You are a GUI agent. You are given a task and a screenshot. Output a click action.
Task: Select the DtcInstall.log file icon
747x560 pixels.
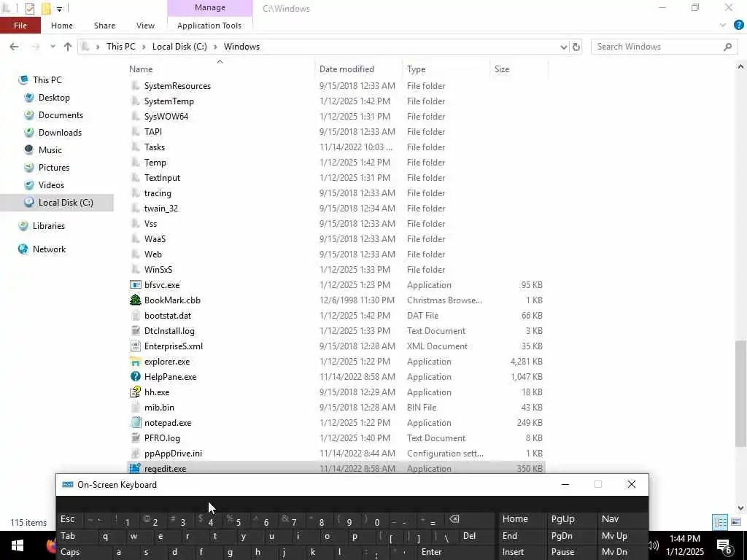[x=135, y=331]
